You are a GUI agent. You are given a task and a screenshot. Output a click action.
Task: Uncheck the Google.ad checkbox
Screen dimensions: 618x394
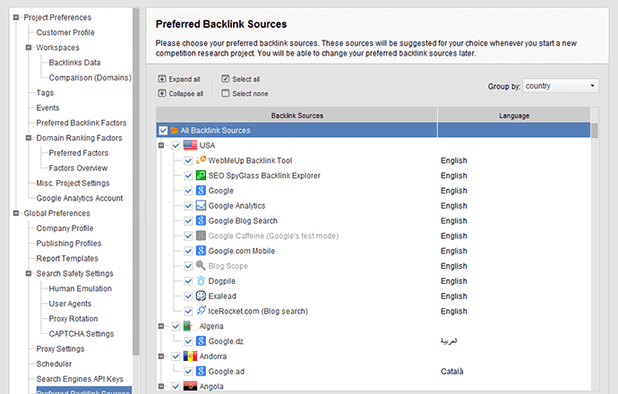(x=188, y=371)
